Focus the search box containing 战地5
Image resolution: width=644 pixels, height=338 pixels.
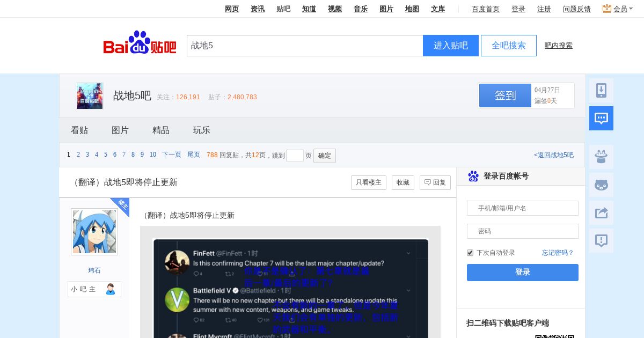point(305,46)
